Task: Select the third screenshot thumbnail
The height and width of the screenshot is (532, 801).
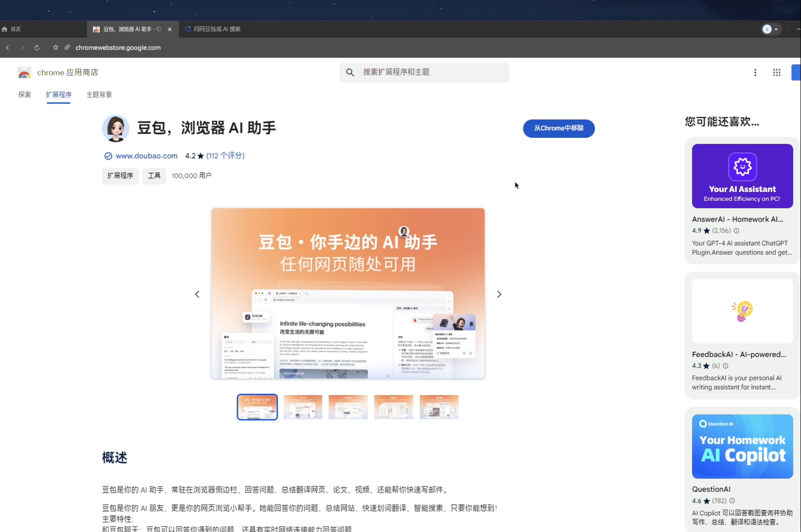Action: 348,407
